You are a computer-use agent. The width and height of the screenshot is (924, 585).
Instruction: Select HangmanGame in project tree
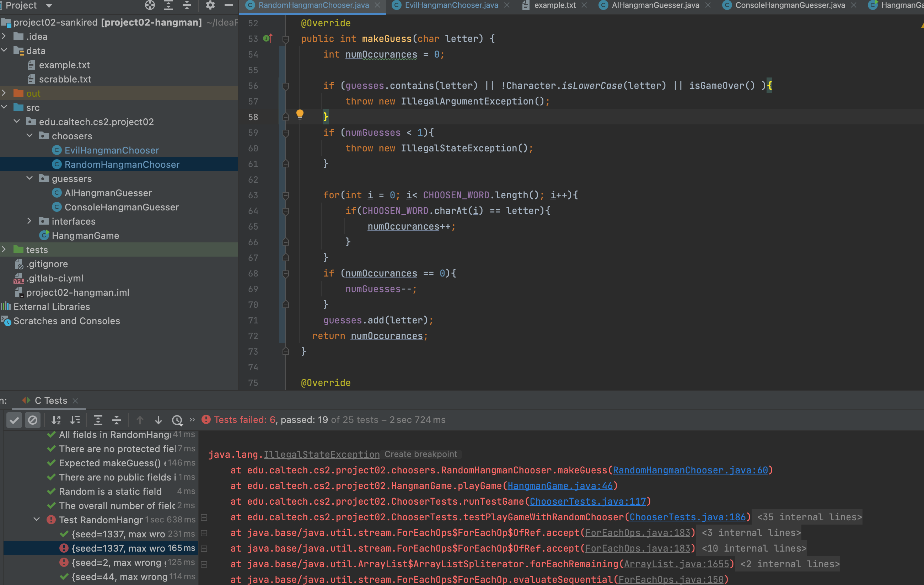[85, 235]
